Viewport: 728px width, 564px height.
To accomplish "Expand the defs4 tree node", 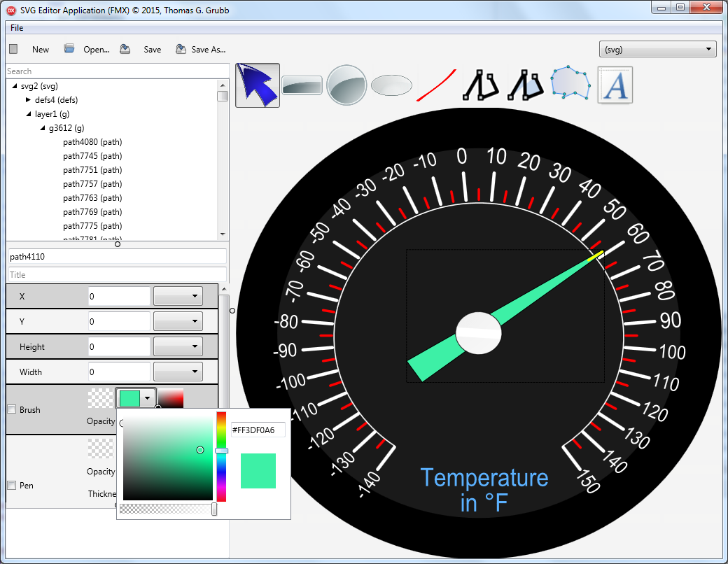I will click(27, 99).
